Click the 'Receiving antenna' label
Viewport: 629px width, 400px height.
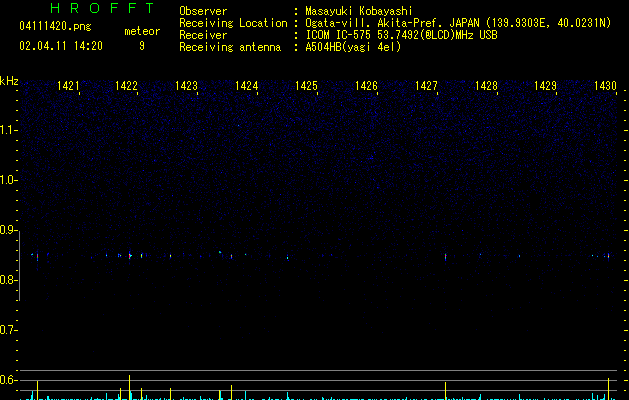pos(230,47)
